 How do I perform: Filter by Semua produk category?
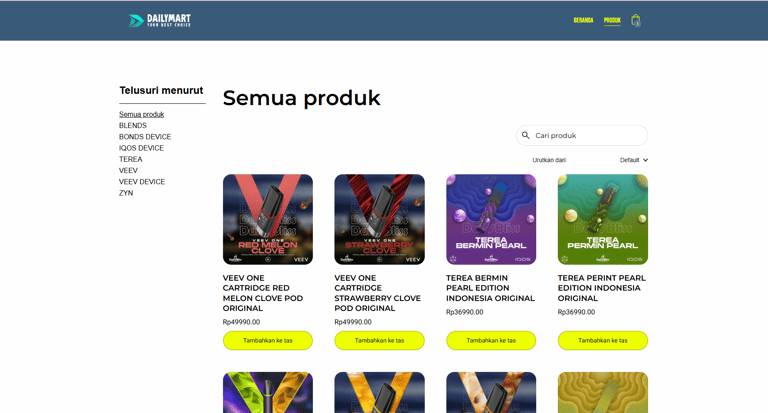click(x=141, y=114)
